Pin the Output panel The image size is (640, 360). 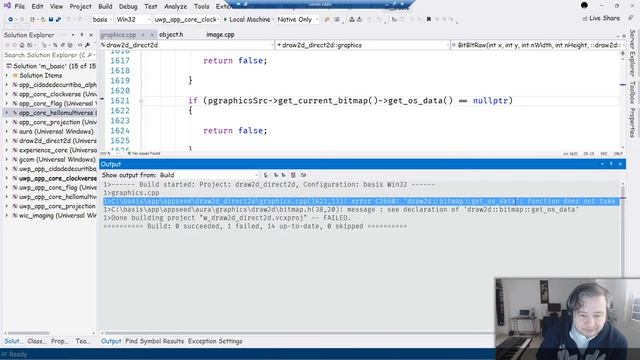tap(611, 164)
